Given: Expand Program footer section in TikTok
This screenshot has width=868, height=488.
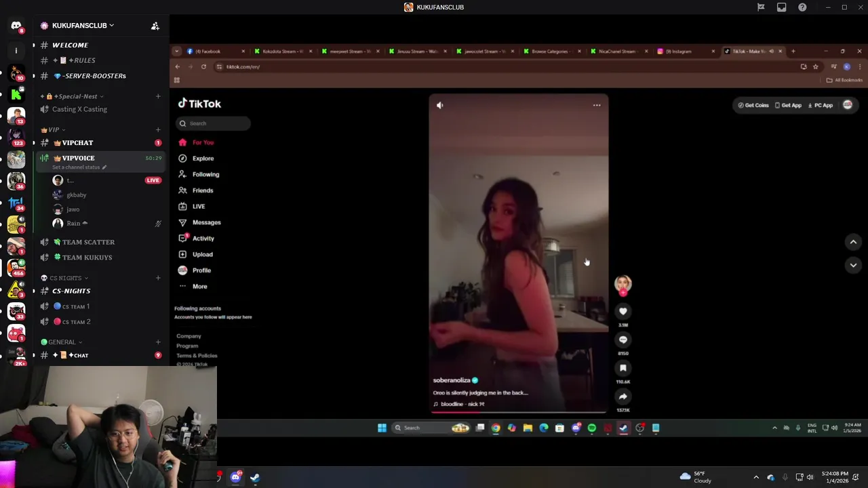Looking at the screenshot, I should [187, 346].
